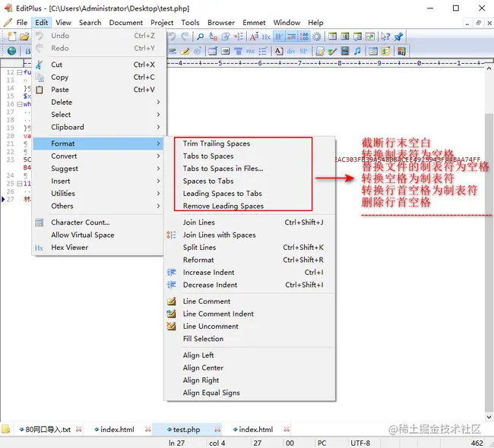Click the PRE tag toolbar icon
Image resolution: width=494 pixels, height=448 pixels.
click(251, 51)
